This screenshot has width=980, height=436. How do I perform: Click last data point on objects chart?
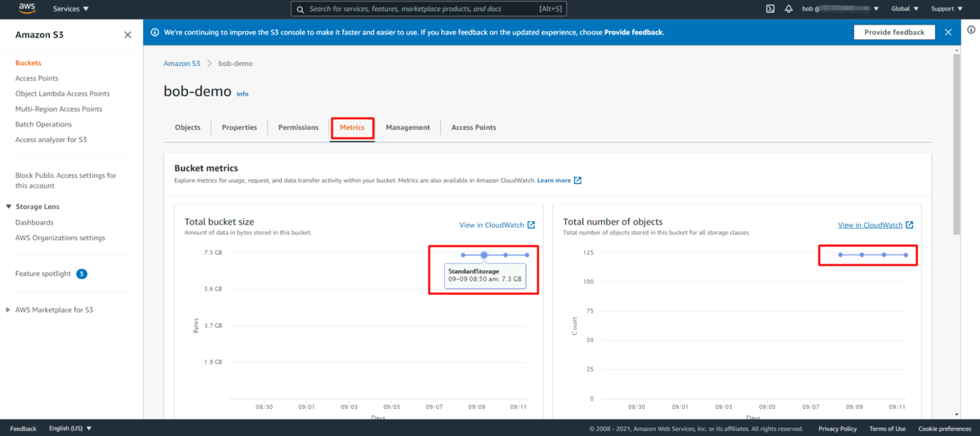(x=906, y=255)
